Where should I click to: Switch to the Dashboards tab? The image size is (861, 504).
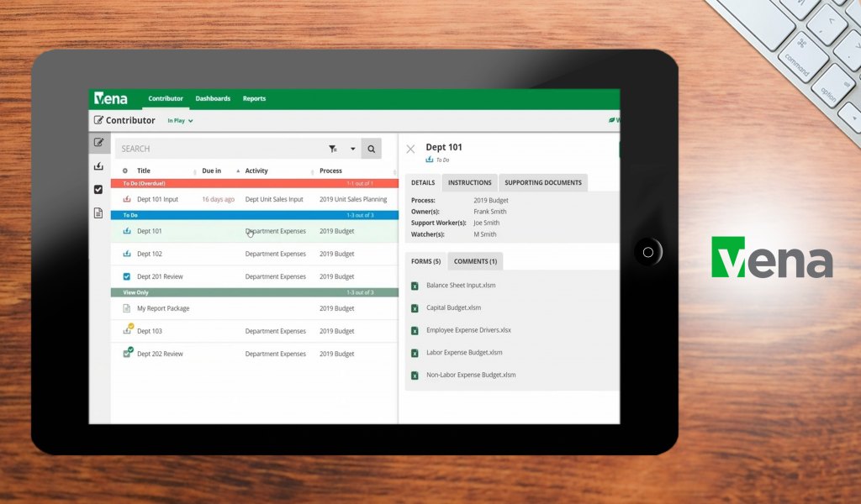click(213, 99)
